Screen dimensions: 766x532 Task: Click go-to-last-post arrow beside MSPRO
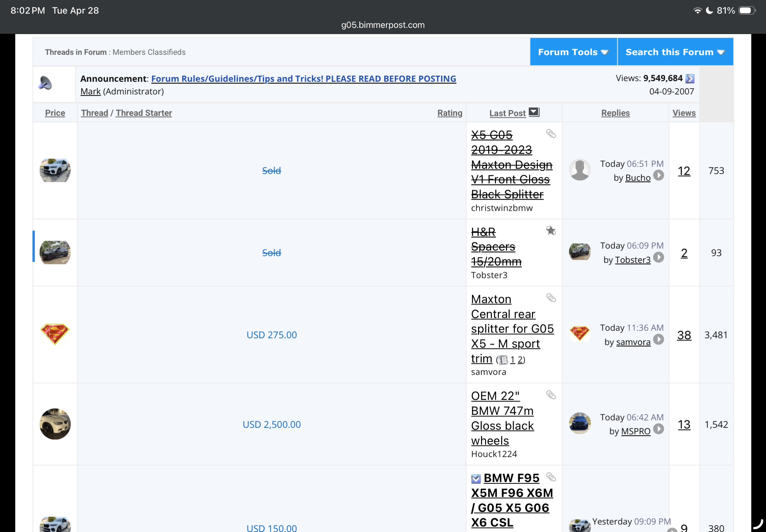point(658,429)
